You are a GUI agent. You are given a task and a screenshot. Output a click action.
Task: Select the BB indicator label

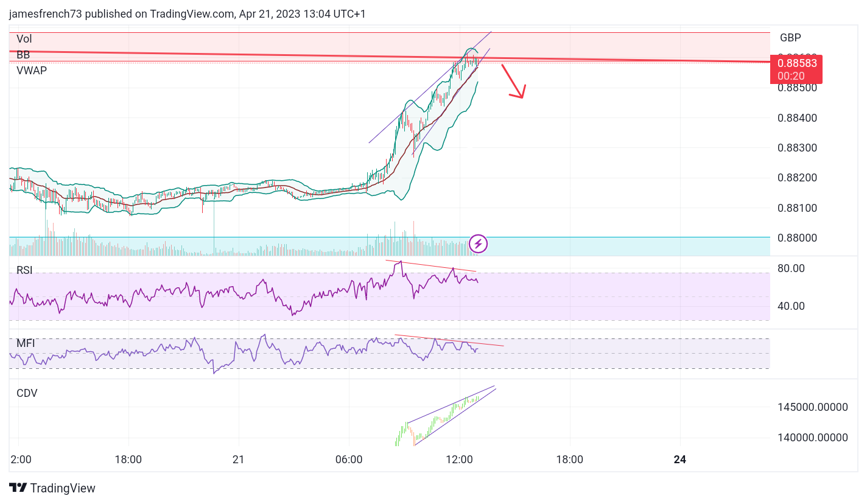23,55
